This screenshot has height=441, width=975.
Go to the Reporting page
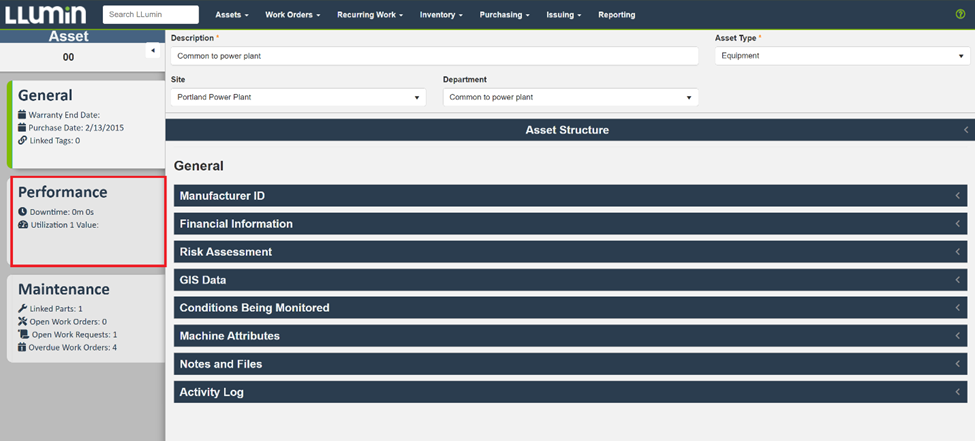click(x=616, y=15)
